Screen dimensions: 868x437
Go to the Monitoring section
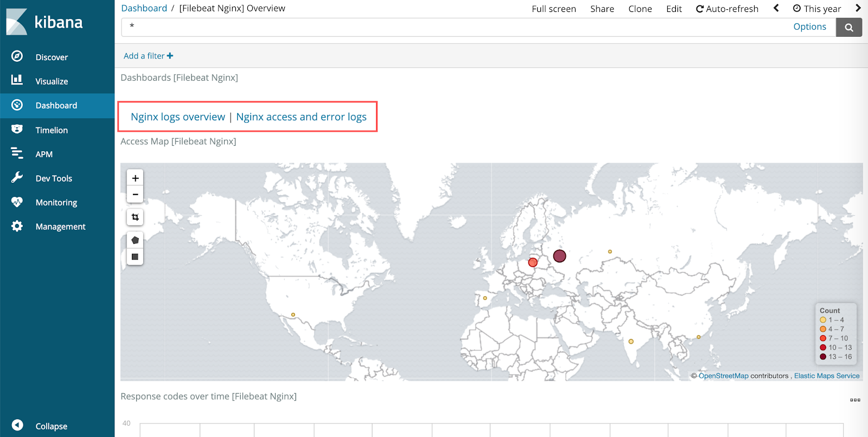(56, 202)
